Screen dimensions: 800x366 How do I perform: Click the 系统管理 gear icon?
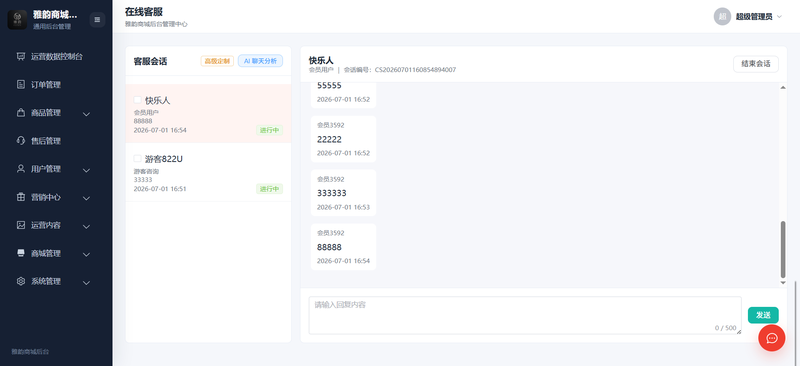pyautogui.click(x=21, y=281)
